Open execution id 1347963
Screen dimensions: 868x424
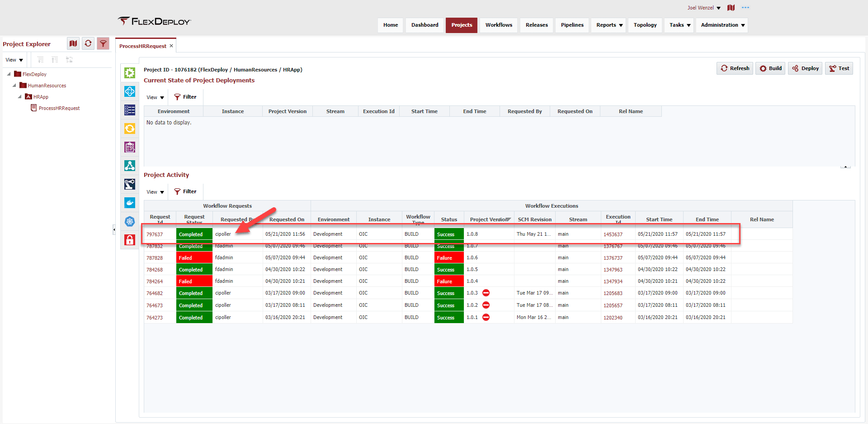(x=613, y=270)
